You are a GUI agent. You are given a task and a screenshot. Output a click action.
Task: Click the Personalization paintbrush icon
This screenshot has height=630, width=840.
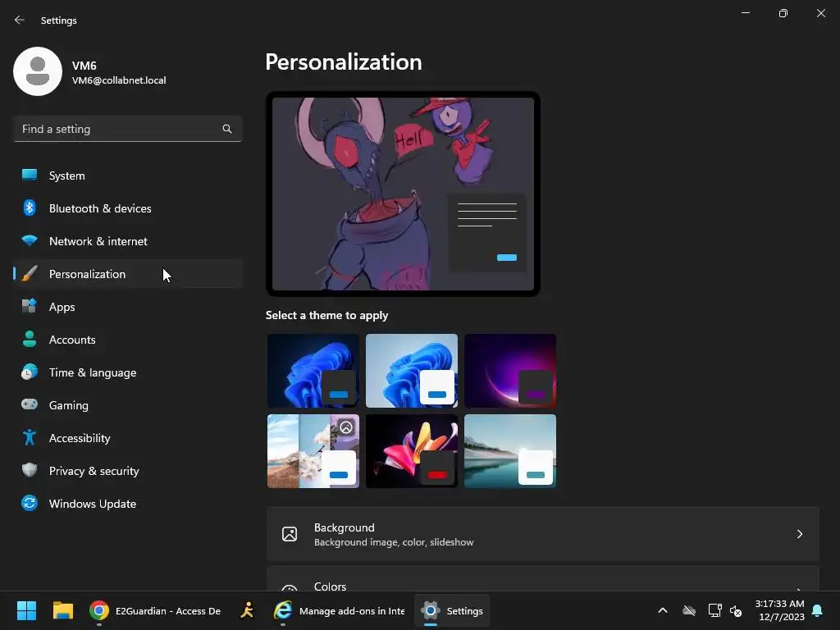(30, 274)
